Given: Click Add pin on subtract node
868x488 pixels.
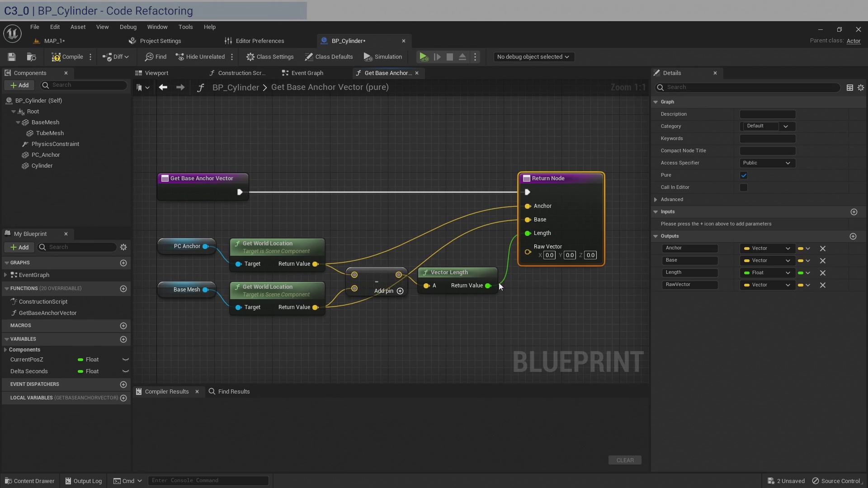Looking at the screenshot, I should 388,291.
